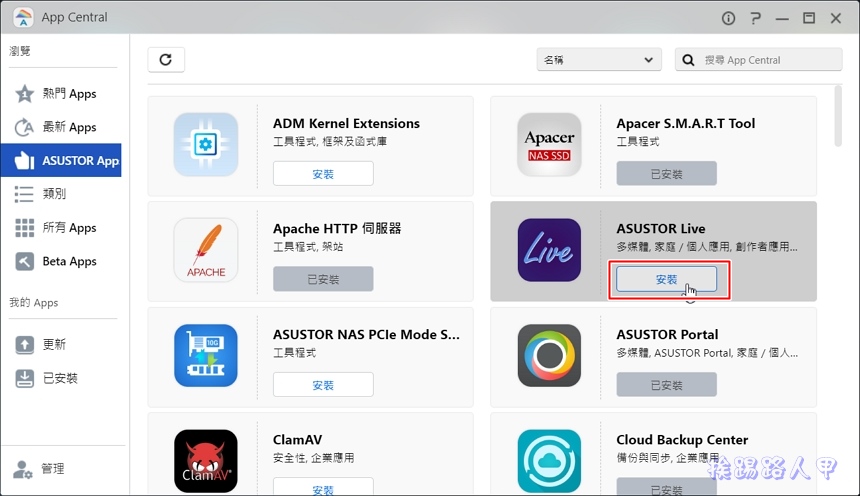This screenshot has height=496, width=860.
Task: Click the ASUSTOR Live app icon
Action: pyautogui.click(x=549, y=250)
